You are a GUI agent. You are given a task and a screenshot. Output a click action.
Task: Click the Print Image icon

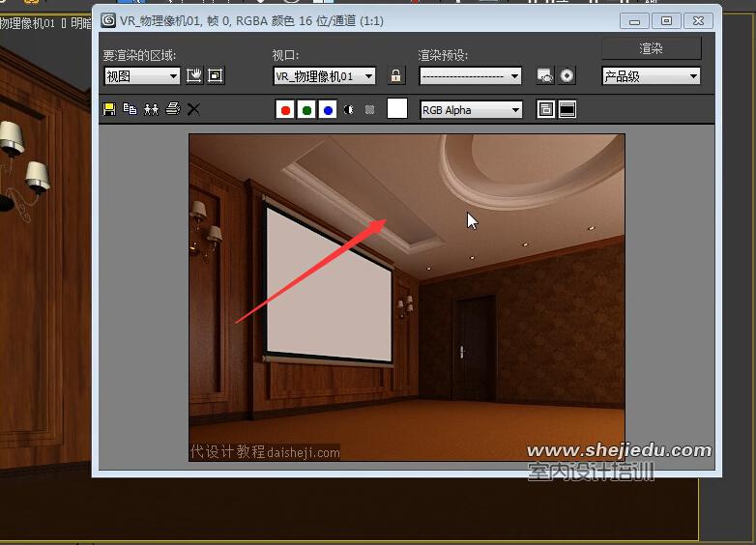pyautogui.click(x=173, y=109)
